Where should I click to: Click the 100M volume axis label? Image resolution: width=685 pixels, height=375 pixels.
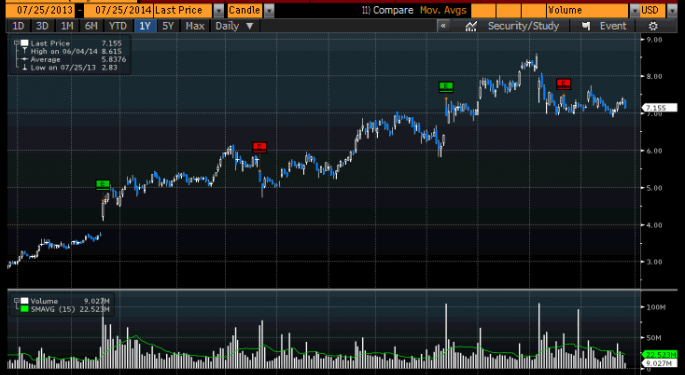coord(655,307)
